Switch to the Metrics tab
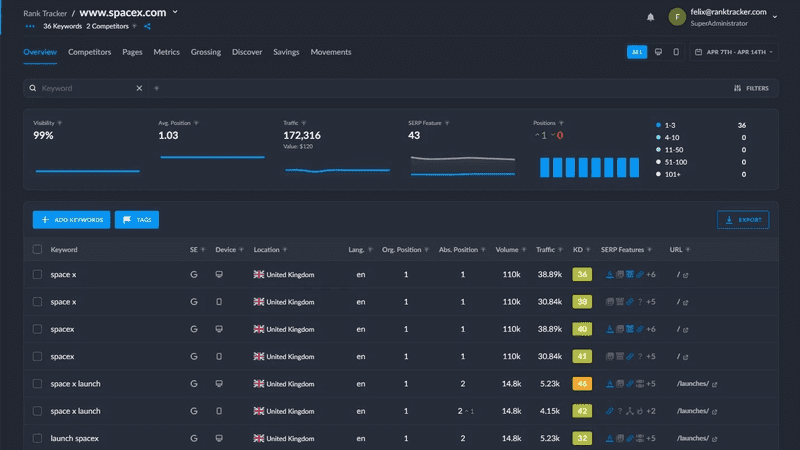 [x=166, y=52]
